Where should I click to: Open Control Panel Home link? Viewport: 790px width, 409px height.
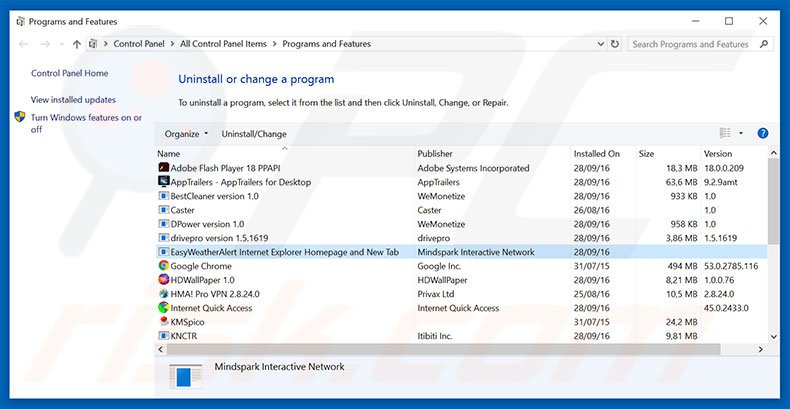[70, 73]
